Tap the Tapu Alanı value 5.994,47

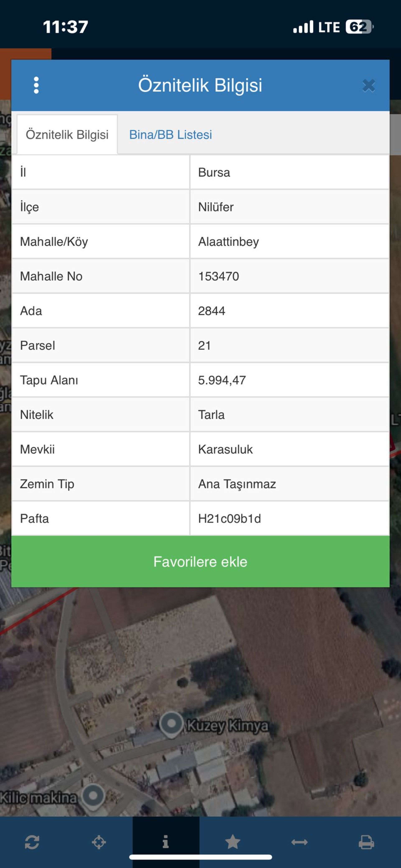[x=222, y=380]
